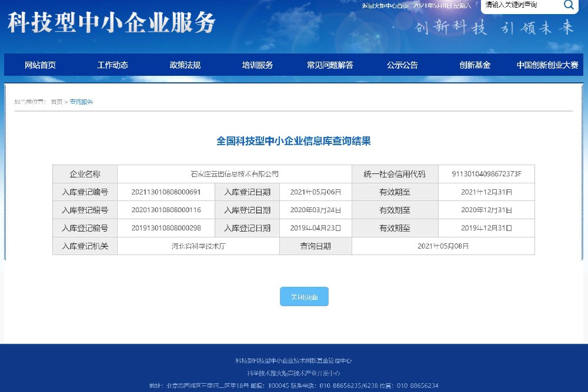Open the 创新基金 menu item
Viewport: 588px width, 392px height.
pos(475,65)
